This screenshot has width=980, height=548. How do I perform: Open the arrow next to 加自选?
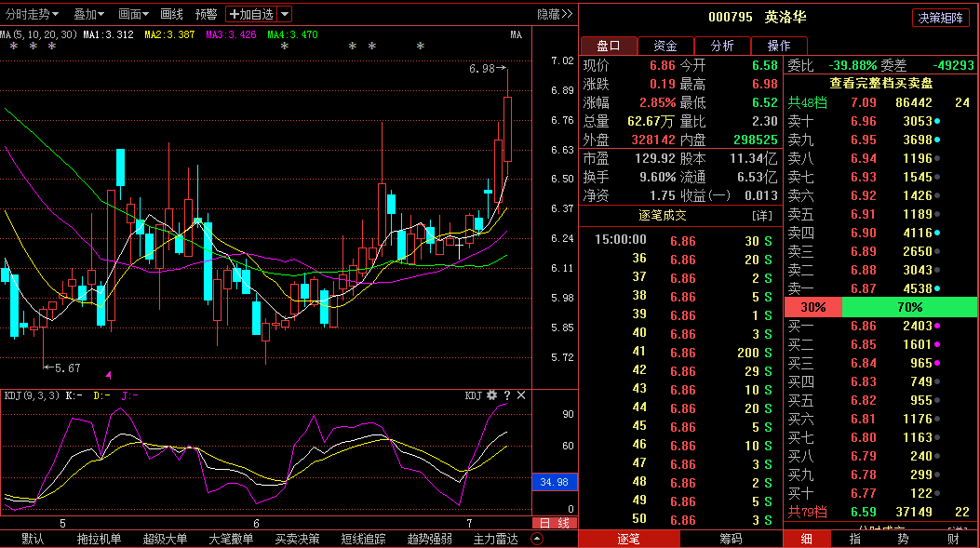tap(285, 14)
